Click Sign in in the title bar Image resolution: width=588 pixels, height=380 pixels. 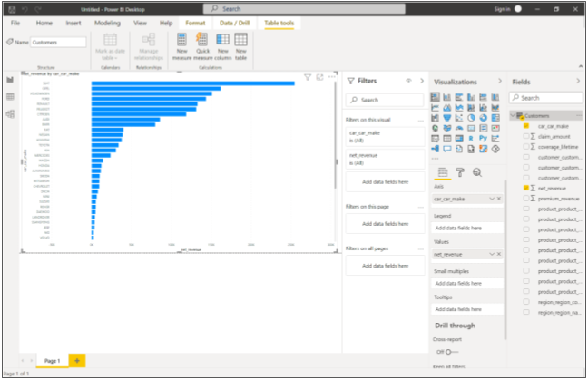[x=502, y=9]
